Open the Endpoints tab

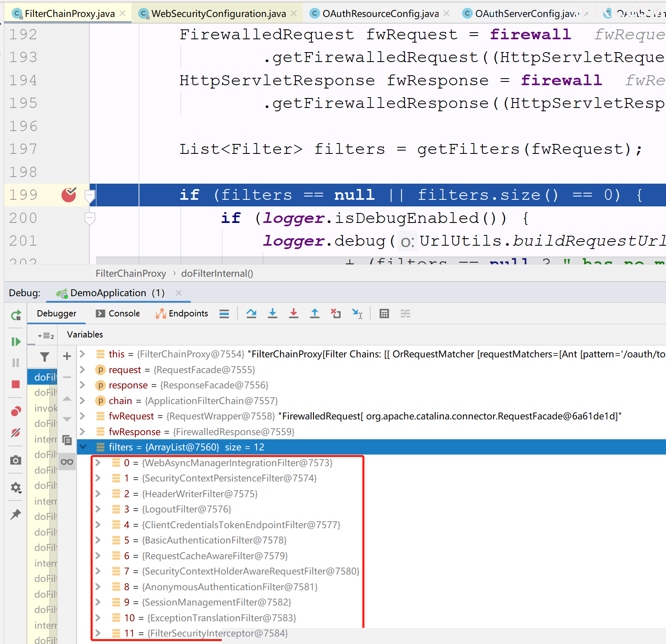click(182, 314)
